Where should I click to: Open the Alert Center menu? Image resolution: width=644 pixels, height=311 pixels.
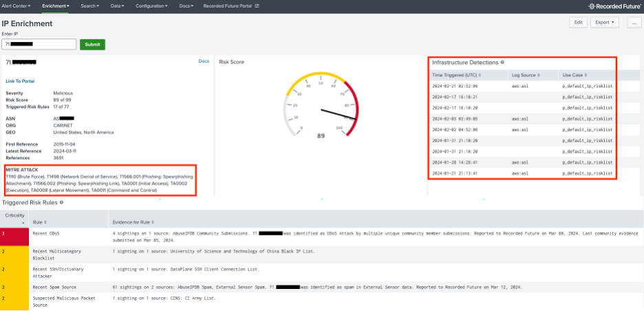16,6
